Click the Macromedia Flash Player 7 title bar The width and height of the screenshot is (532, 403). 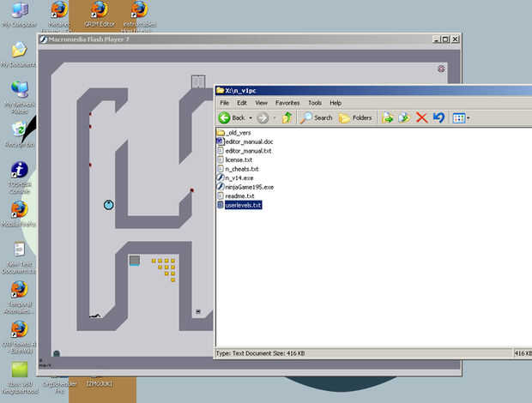250,39
